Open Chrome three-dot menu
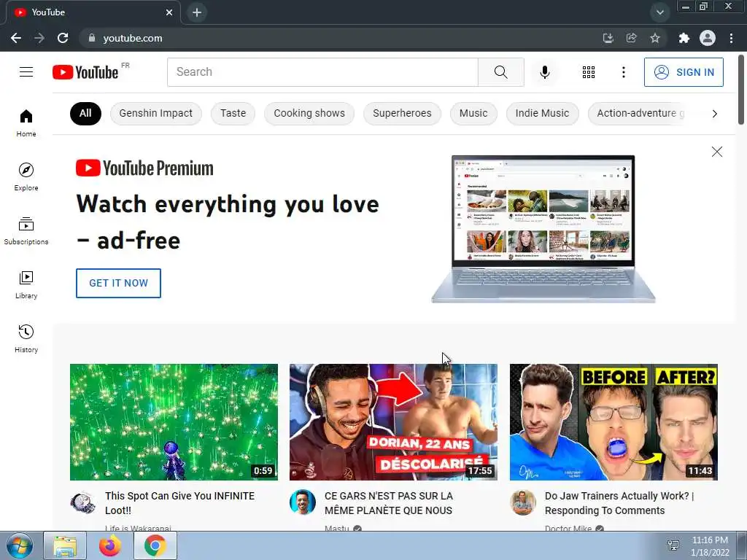The image size is (747, 560). tap(731, 38)
